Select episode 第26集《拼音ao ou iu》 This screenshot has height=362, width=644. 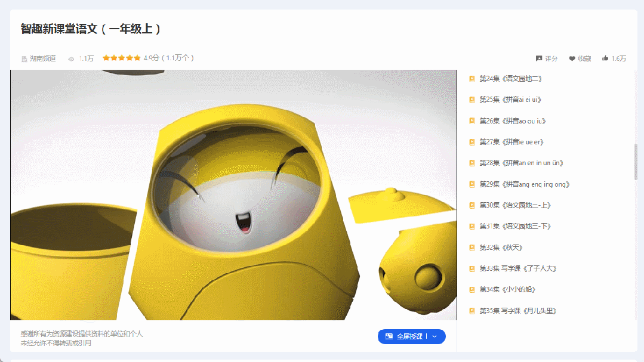512,121
